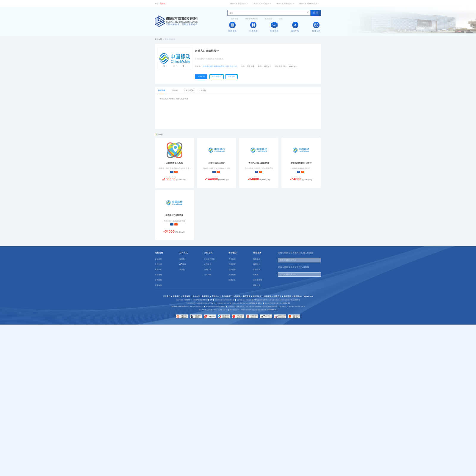Click the Hunan Big Data Exchange logo

tap(176, 21)
